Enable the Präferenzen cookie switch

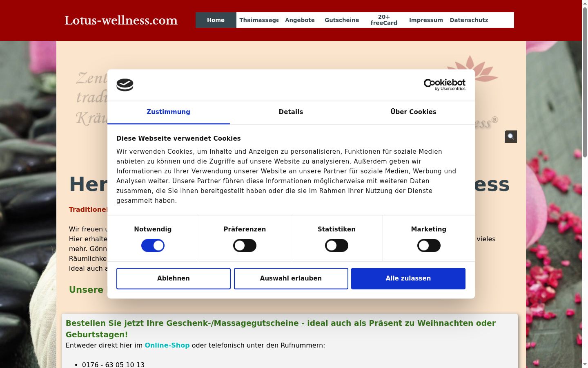pyautogui.click(x=245, y=246)
